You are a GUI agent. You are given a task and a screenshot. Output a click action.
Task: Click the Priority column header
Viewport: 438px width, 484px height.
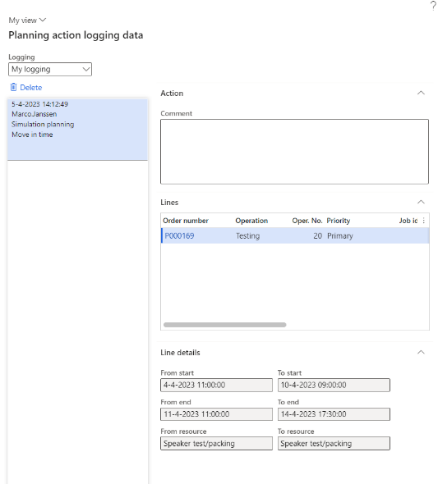(x=338, y=221)
